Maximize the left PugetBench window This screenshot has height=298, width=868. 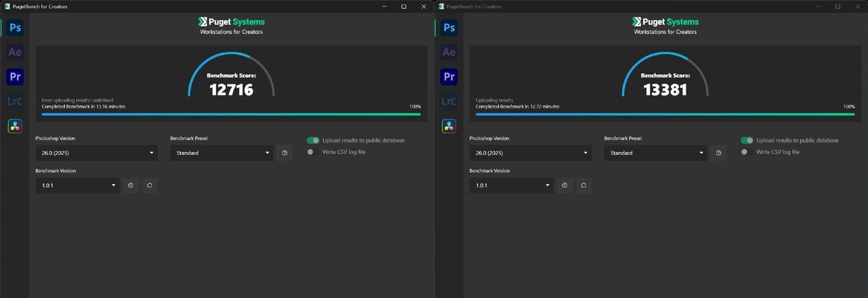(x=403, y=6)
